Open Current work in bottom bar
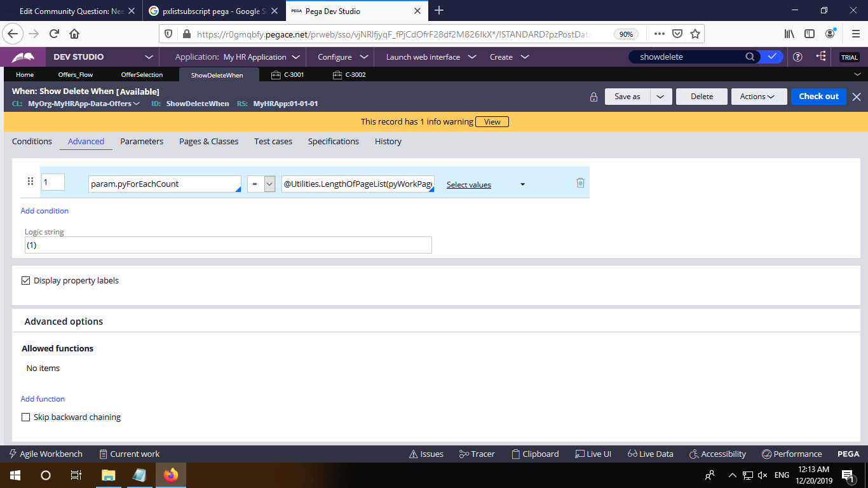The width and height of the screenshot is (868, 488). coord(130,454)
